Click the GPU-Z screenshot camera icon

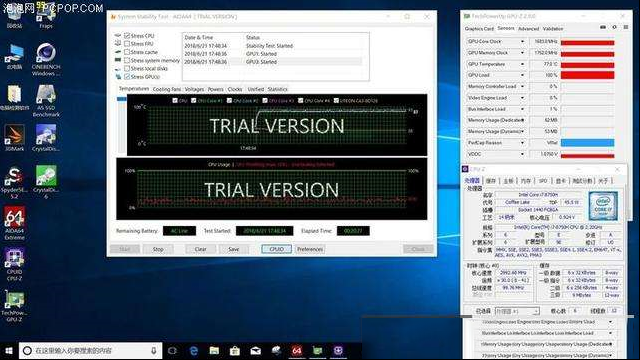tap(603, 27)
